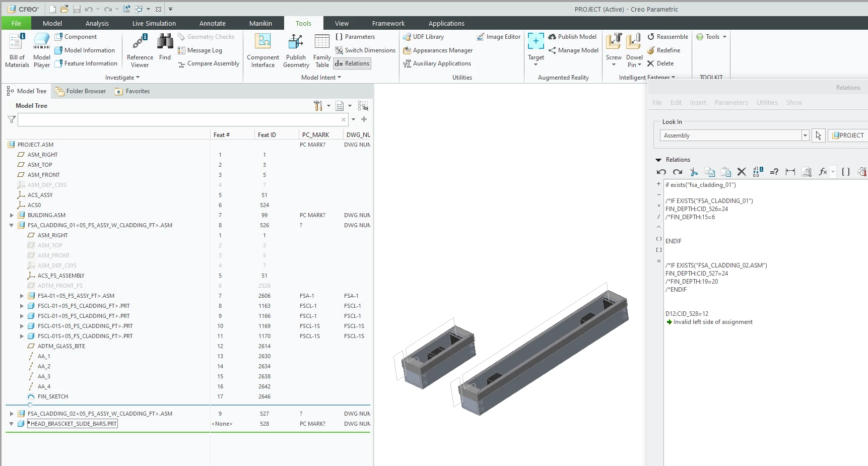This screenshot has width=868, height=466.
Task: Click the Target icon
Action: [x=536, y=41]
